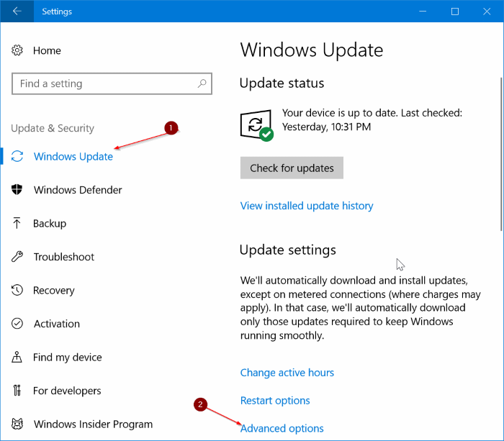Click the For developers tools icon
The image size is (504, 441).
pyautogui.click(x=17, y=390)
